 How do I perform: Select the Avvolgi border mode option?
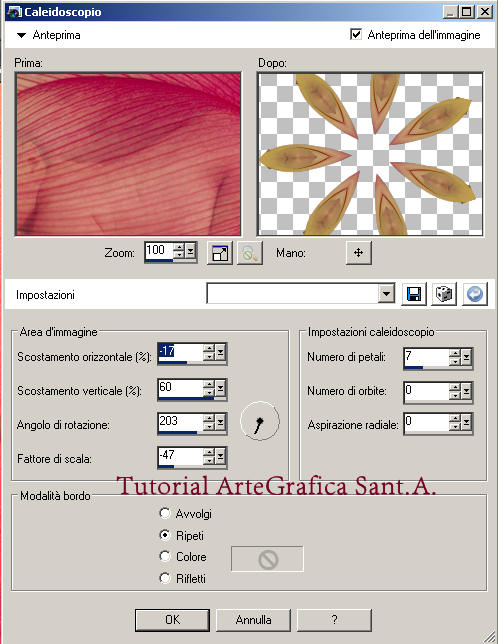click(165, 513)
